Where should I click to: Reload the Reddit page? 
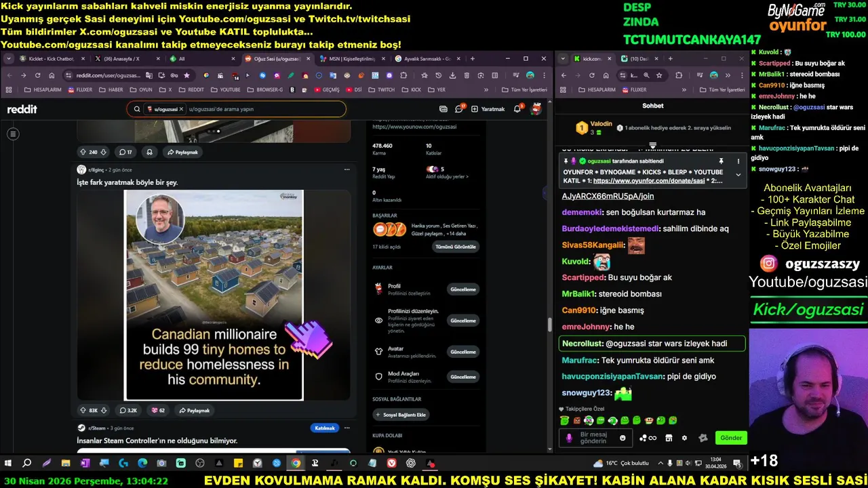coord(37,75)
